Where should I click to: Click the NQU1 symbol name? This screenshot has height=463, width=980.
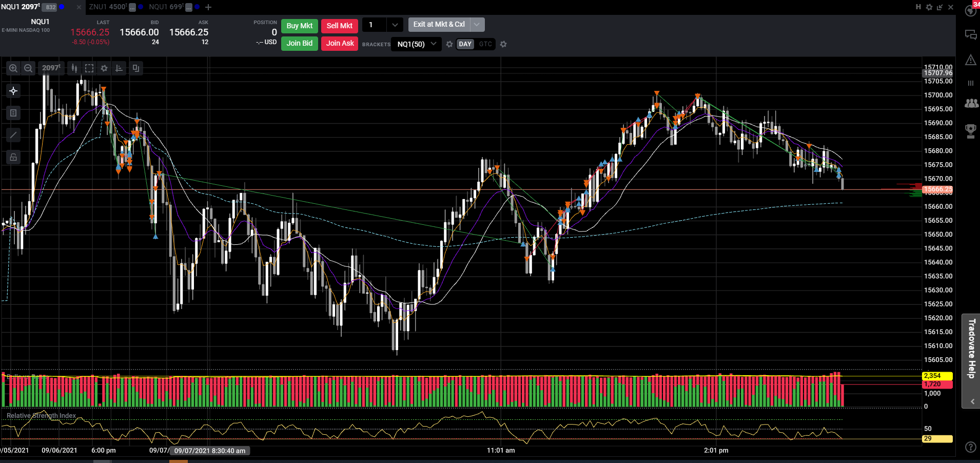point(40,22)
